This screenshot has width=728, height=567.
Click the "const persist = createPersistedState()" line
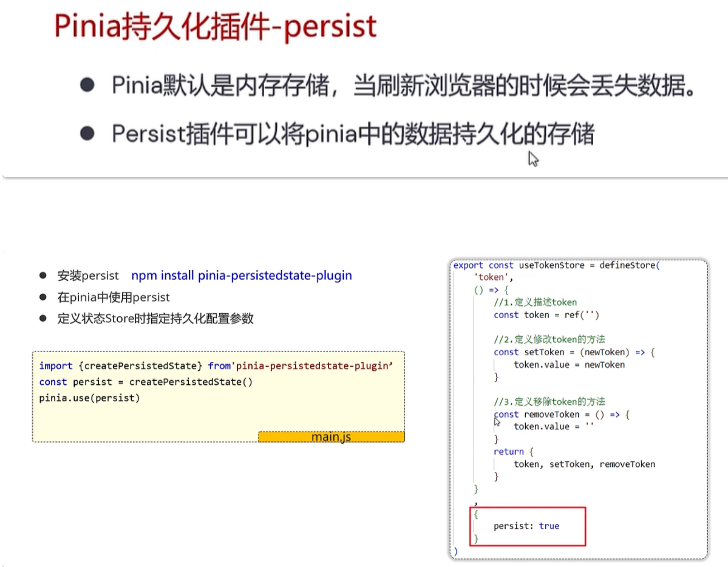(x=146, y=382)
